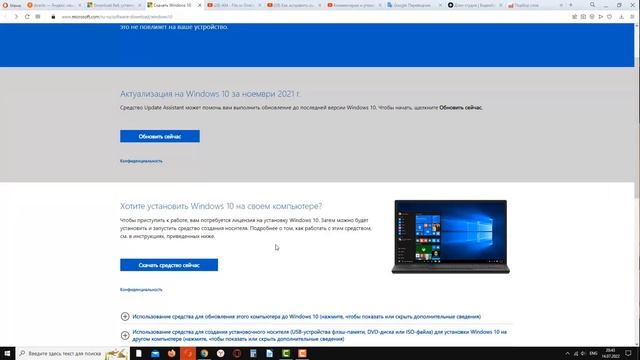The width and height of the screenshot is (640, 360).
Task: Open the speed dial grid icon
Action: point(38,17)
